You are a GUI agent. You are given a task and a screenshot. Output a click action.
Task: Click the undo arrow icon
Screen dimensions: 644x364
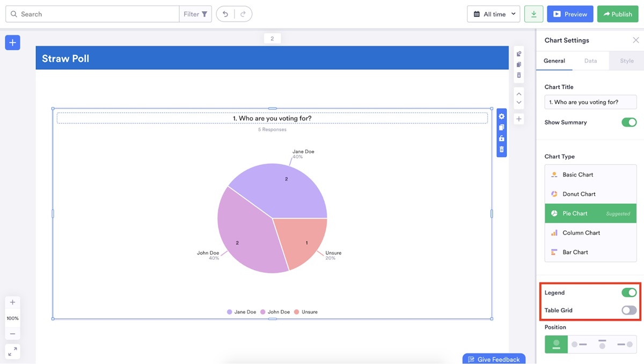pos(225,13)
